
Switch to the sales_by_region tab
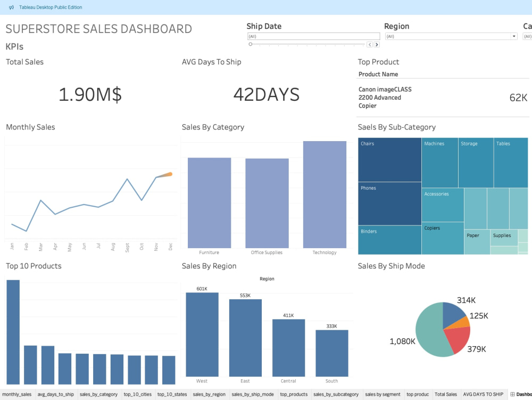pos(209,394)
